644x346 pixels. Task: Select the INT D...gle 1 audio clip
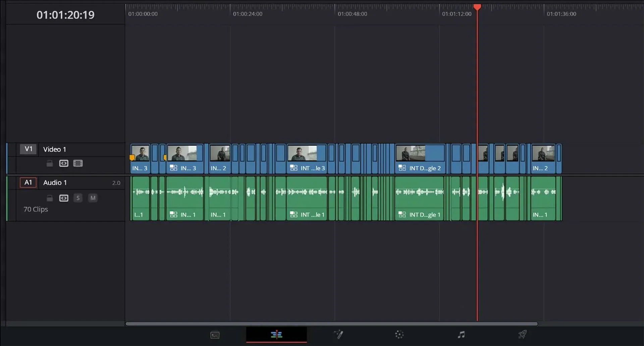(420, 198)
